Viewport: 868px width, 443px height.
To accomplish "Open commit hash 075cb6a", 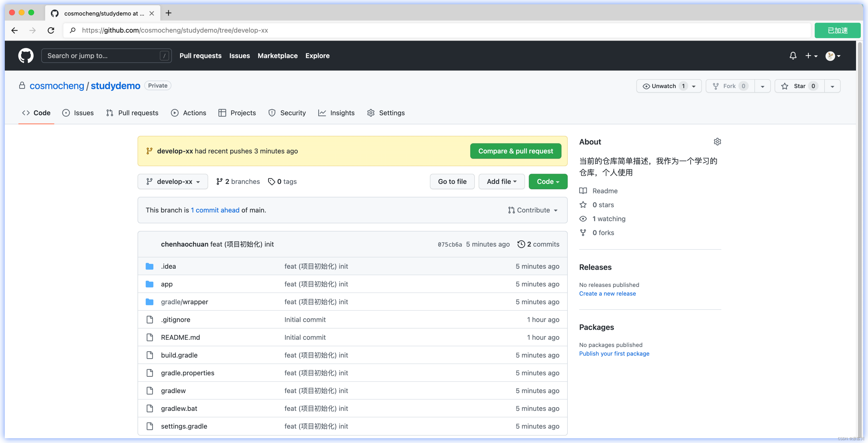I will click(450, 244).
